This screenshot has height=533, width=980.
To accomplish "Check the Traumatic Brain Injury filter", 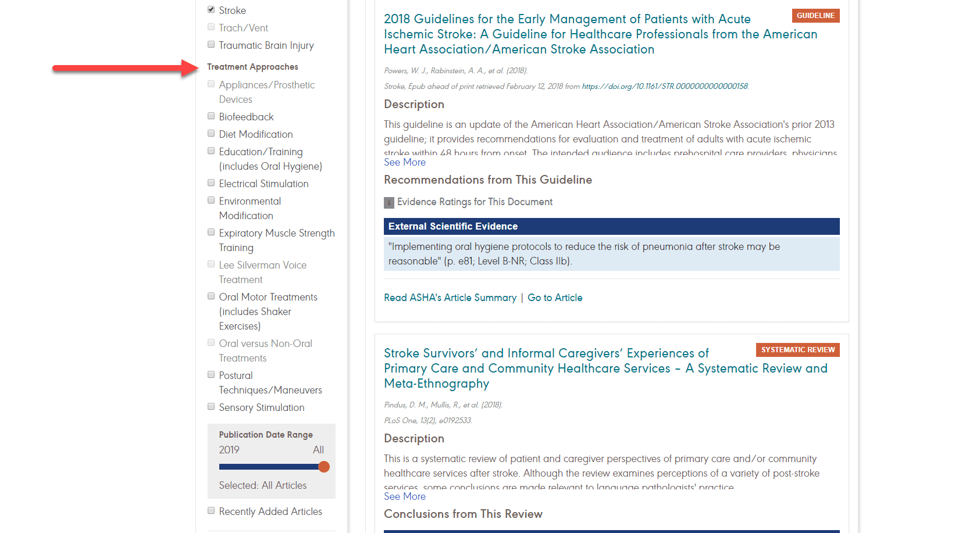I will 211,45.
